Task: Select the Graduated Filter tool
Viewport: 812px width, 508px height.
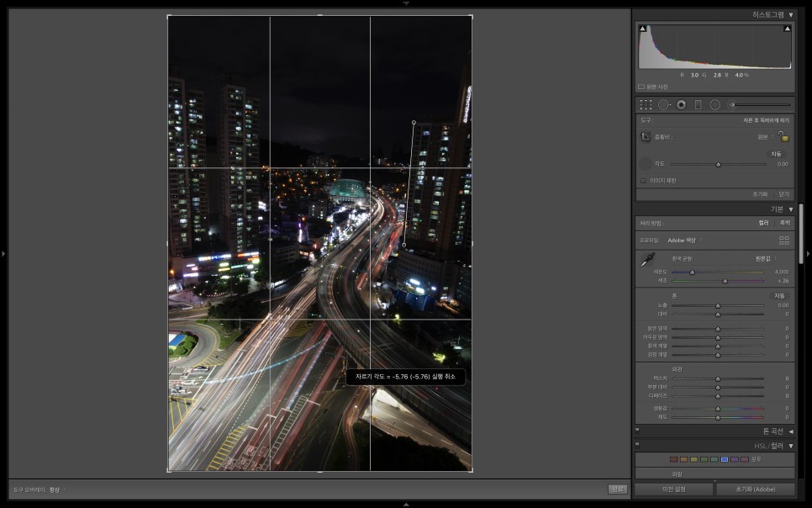Action: click(x=698, y=104)
